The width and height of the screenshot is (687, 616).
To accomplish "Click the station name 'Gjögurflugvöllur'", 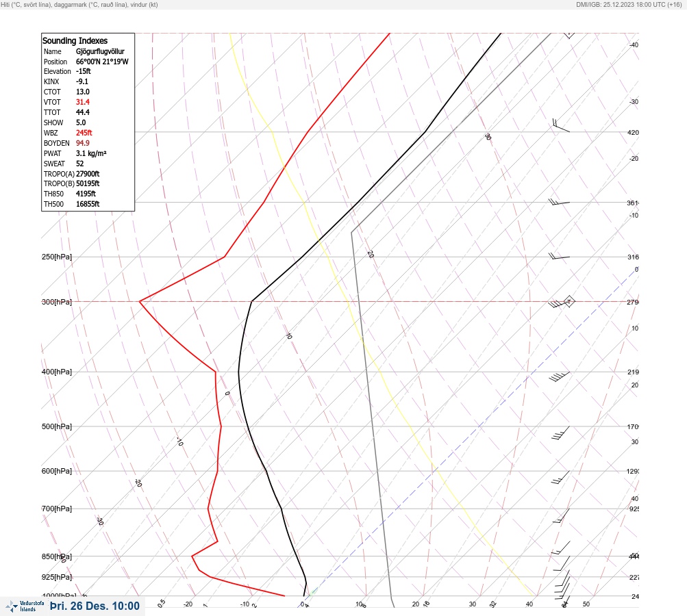I will click(x=100, y=51).
